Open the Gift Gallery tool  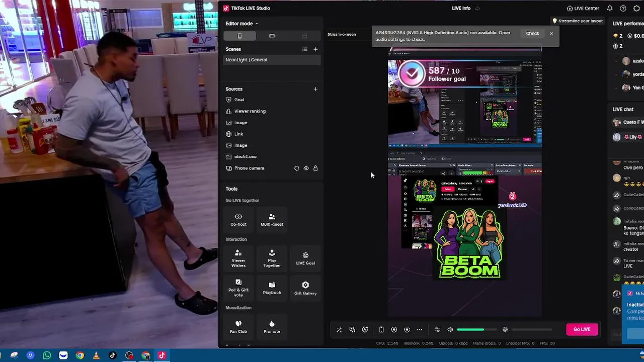pyautogui.click(x=305, y=288)
